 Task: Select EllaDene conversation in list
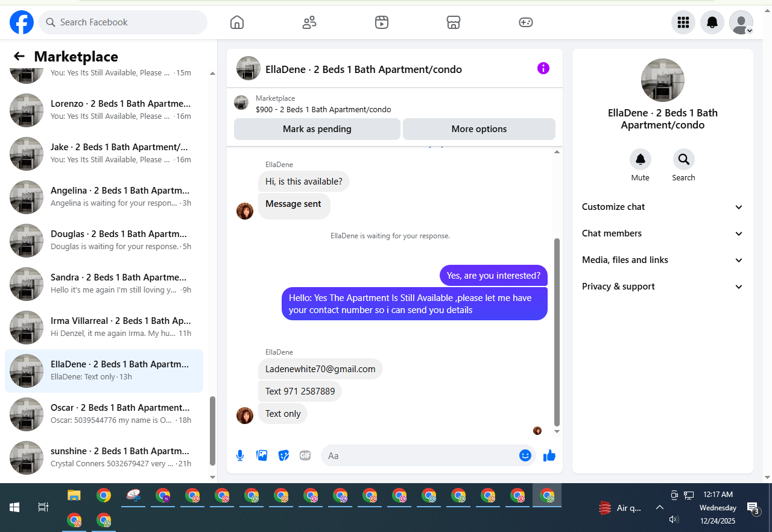tap(104, 371)
